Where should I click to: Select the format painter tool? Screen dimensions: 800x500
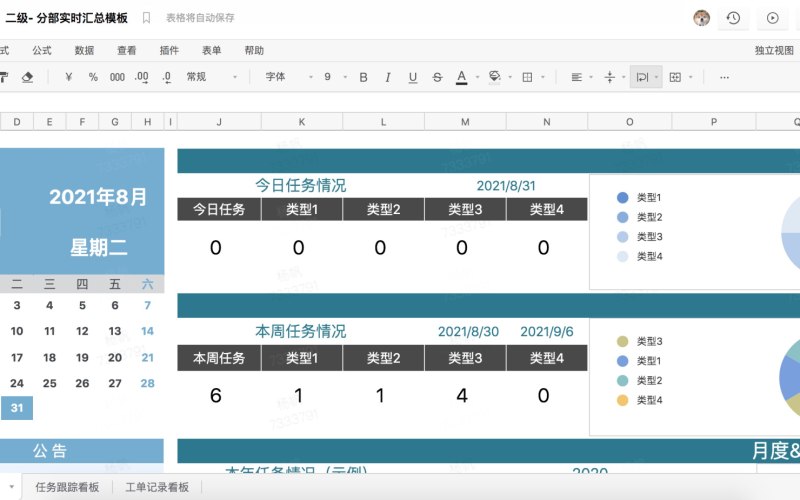tap(4, 77)
